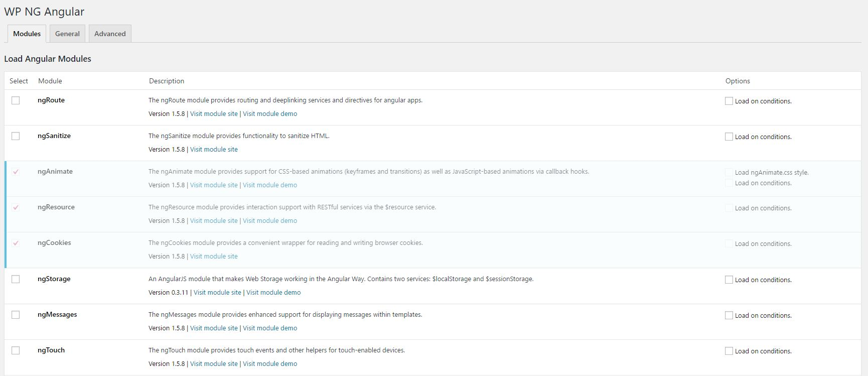Viewport: 868px width, 376px height.
Task: Tick the ngTouch module checkbox
Action: click(x=16, y=350)
